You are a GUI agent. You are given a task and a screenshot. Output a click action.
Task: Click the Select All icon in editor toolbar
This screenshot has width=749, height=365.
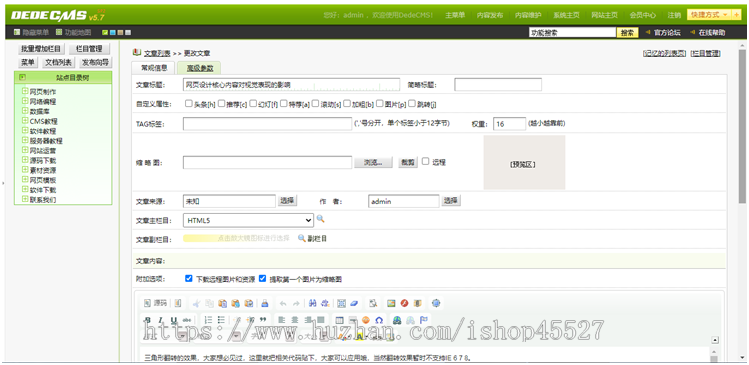pos(341,303)
